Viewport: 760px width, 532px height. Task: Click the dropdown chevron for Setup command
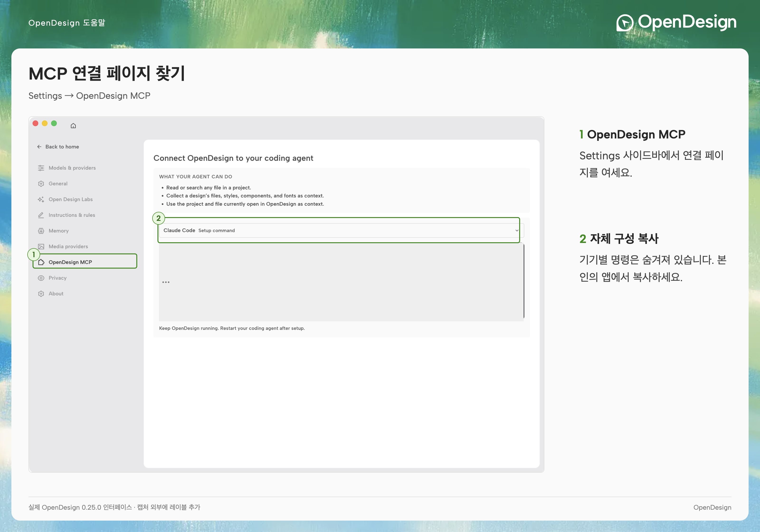click(x=517, y=230)
